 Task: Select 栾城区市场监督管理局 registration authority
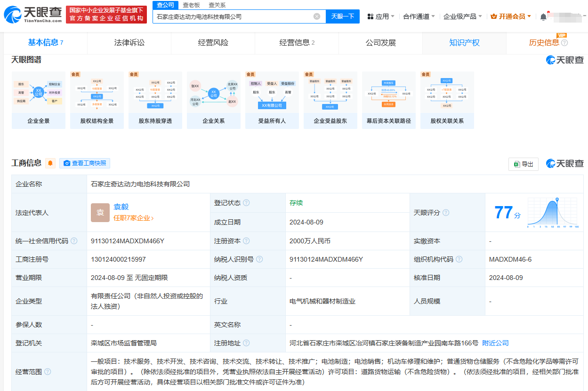point(124,343)
